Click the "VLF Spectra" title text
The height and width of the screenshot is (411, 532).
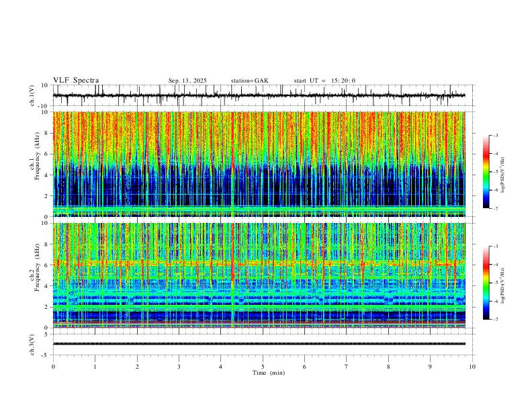coord(76,81)
